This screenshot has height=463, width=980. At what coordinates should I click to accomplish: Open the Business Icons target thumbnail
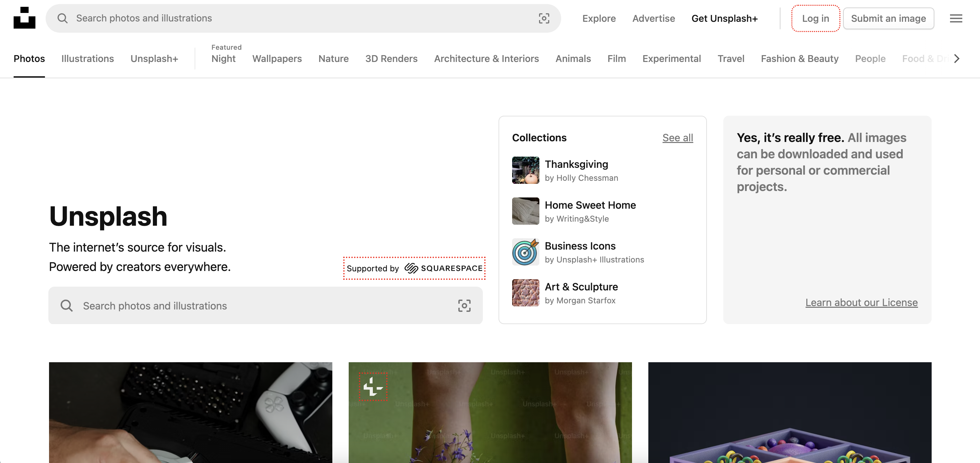(525, 252)
